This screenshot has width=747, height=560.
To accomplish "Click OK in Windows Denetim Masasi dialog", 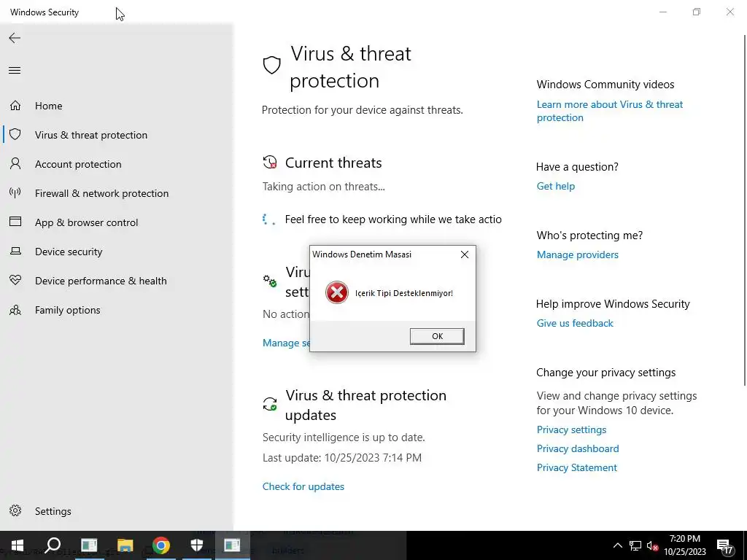I will click(x=437, y=336).
